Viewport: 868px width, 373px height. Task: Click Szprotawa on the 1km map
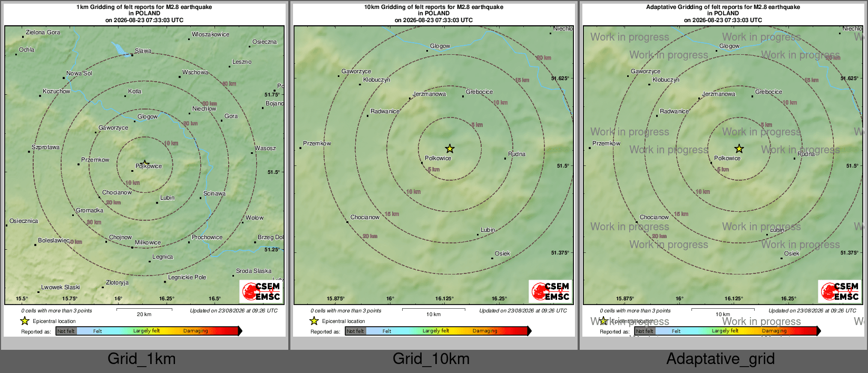click(x=45, y=147)
